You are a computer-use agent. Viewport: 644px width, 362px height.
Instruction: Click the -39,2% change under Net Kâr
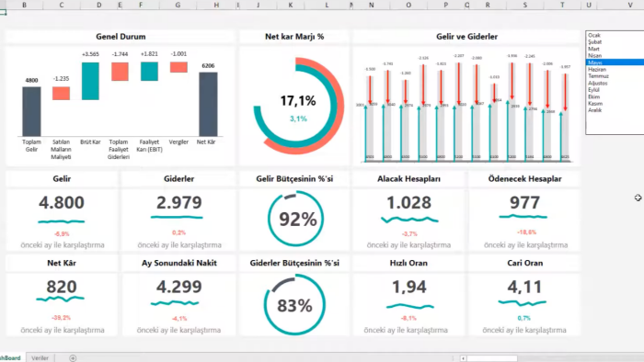pyautogui.click(x=62, y=318)
